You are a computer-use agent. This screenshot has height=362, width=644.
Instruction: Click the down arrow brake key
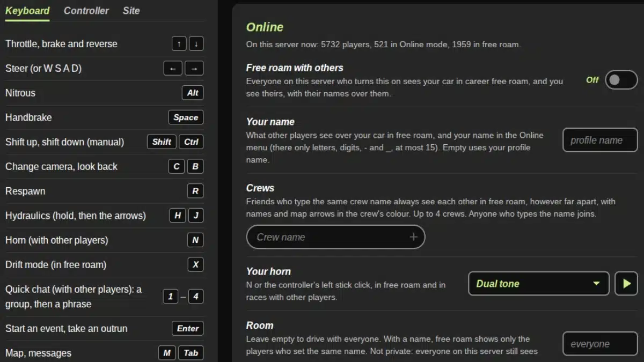[x=196, y=44]
